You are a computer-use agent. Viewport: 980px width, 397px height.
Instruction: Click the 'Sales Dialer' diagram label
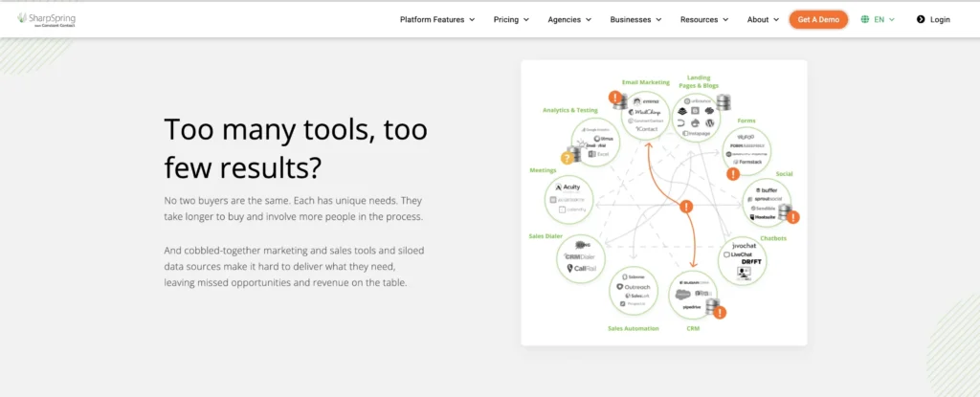coord(546,236)
